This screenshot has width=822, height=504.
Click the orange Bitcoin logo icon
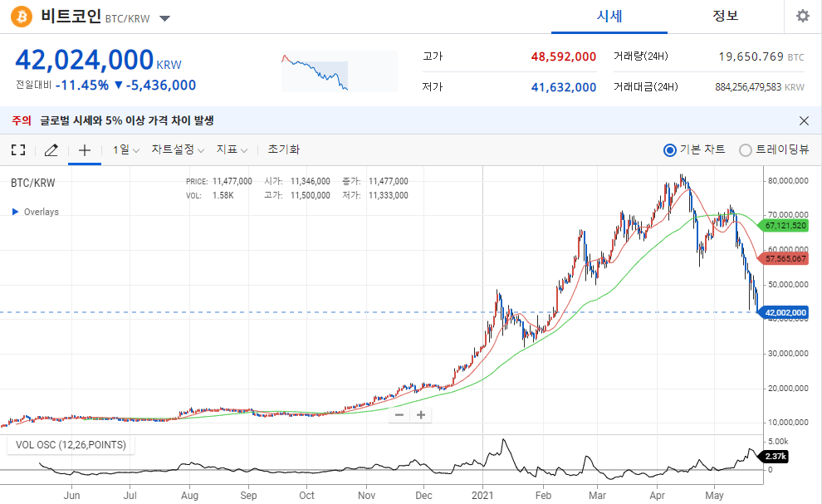pos(22,17)
